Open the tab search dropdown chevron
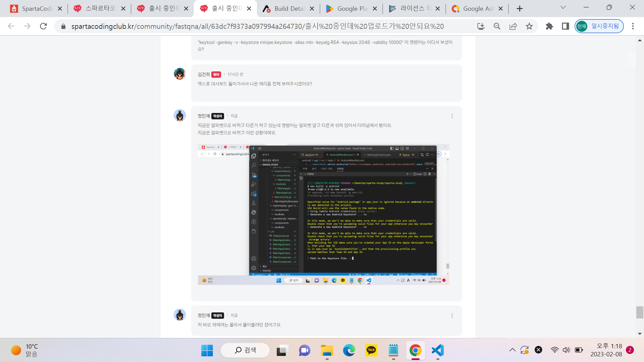This screenshot has height=362, width=644. point(563,7)
